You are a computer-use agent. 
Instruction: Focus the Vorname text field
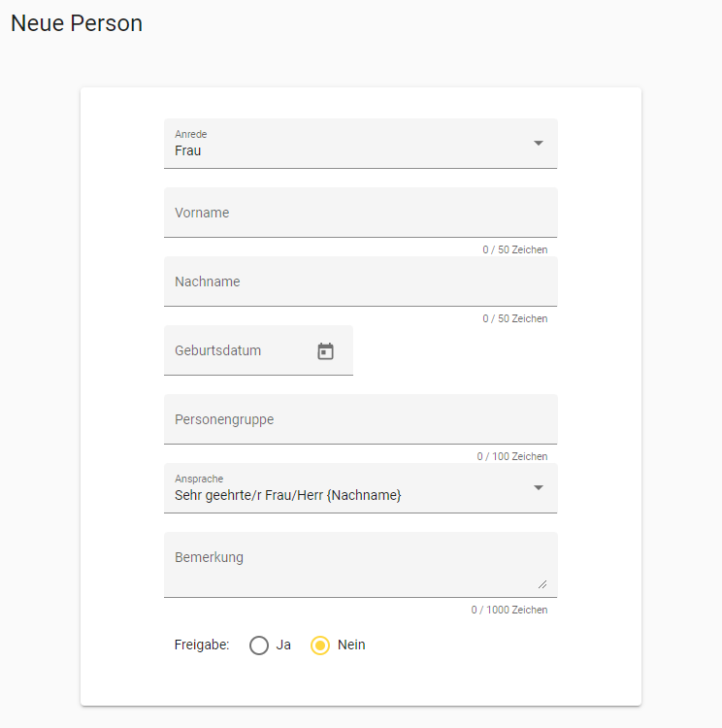[360, 213]
